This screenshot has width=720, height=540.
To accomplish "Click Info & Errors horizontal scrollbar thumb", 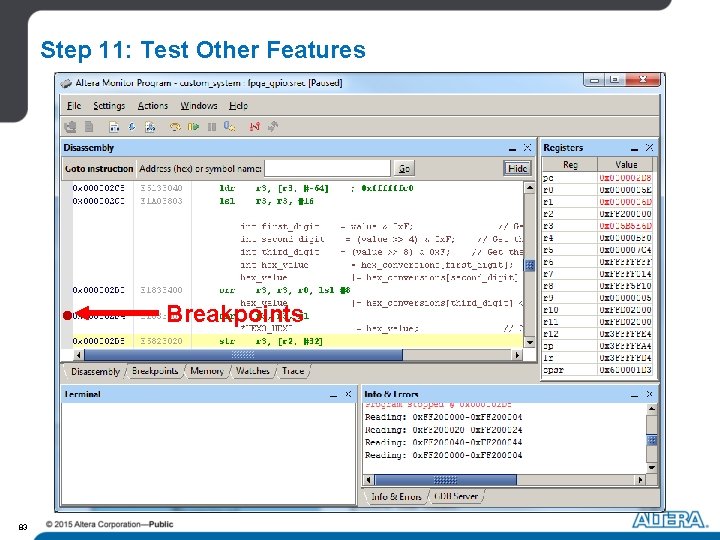I will [445, 480].
